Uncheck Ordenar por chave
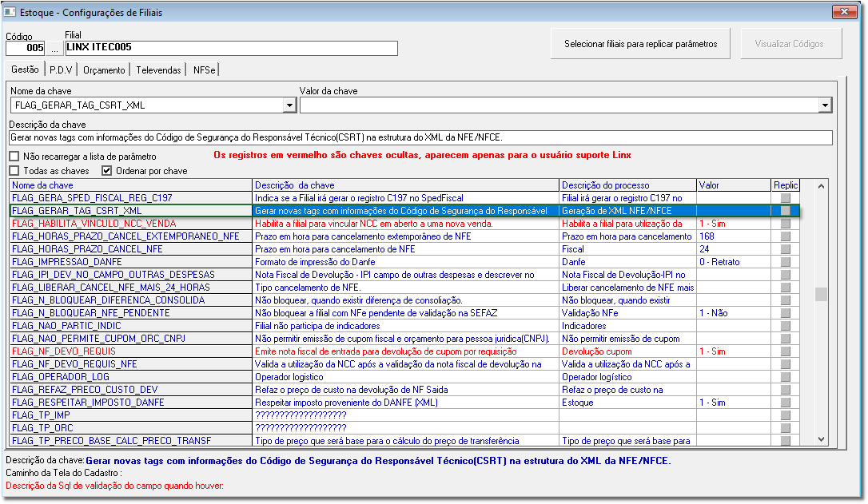Viewport: 868px width, 504px height. 107,171
